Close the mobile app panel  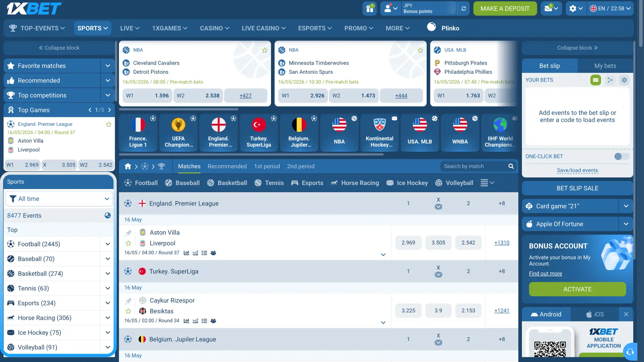tap(626, 314)
